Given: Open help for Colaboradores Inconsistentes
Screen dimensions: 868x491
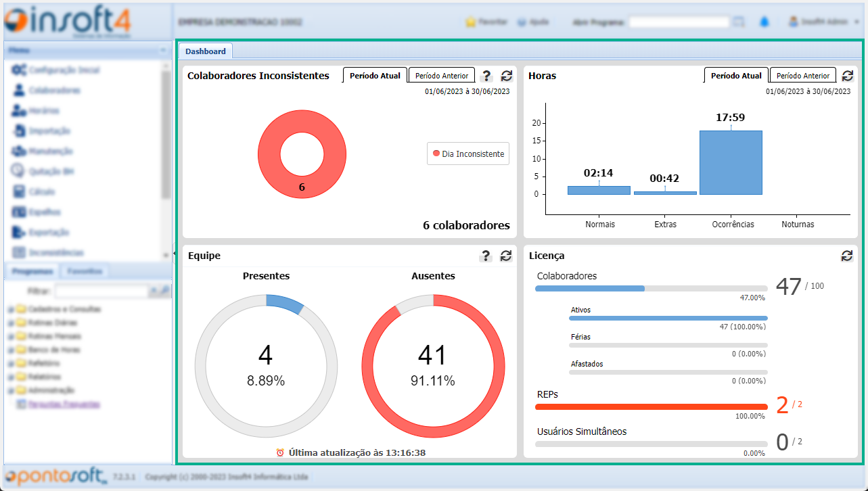Looking at the screenshot, I should coord(486,76).
